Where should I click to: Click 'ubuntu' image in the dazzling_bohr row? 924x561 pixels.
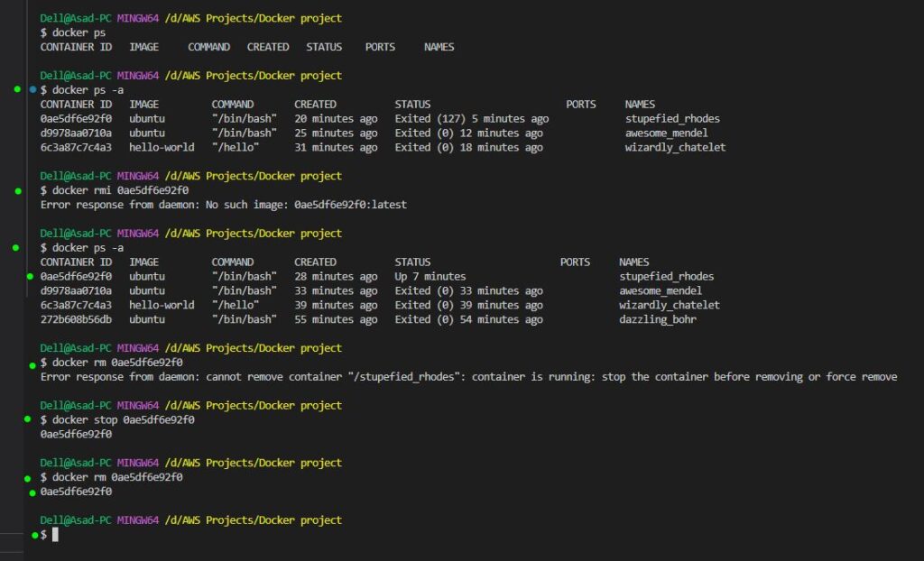coord(147,319)
